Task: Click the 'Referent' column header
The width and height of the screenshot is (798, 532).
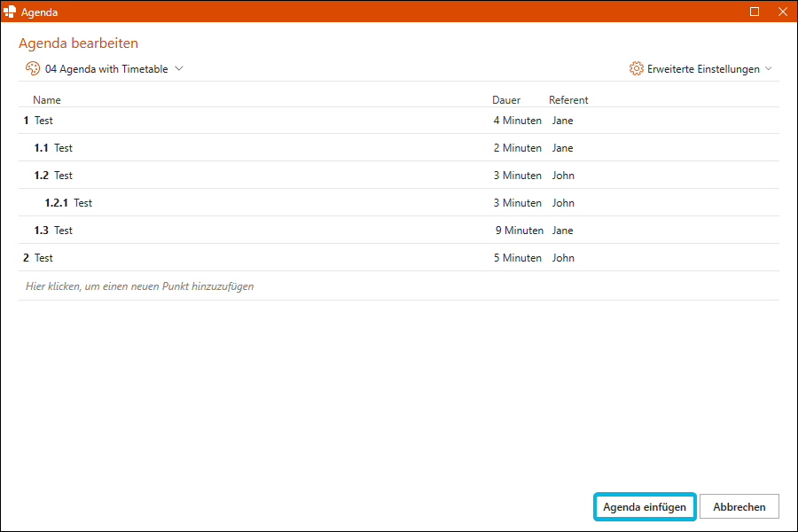Action: pos(568,100)
